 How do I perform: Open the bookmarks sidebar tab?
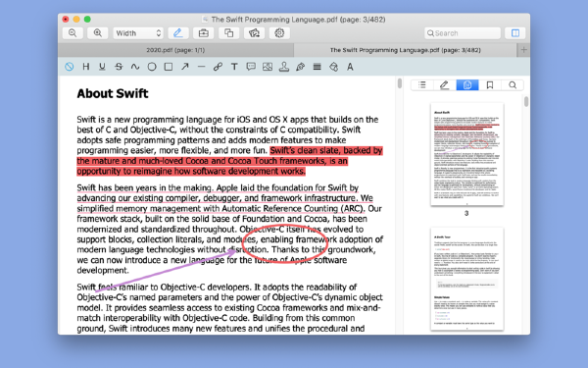tap(490, 85)
